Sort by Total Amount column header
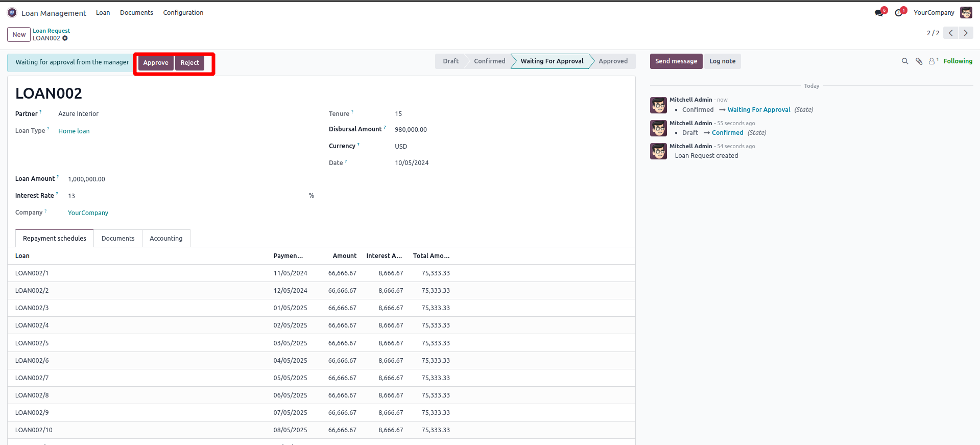Viewport: 980px width, 445px height. (431, 256)
